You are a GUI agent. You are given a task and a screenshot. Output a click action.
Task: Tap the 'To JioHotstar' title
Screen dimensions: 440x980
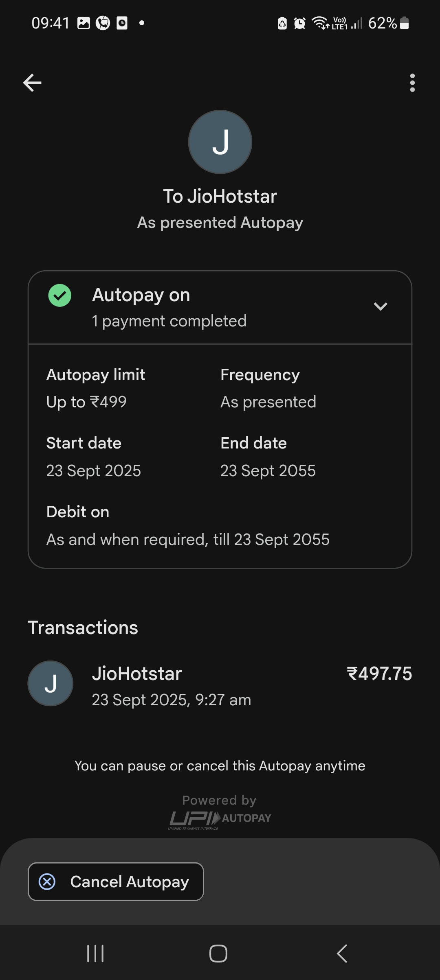220,197
